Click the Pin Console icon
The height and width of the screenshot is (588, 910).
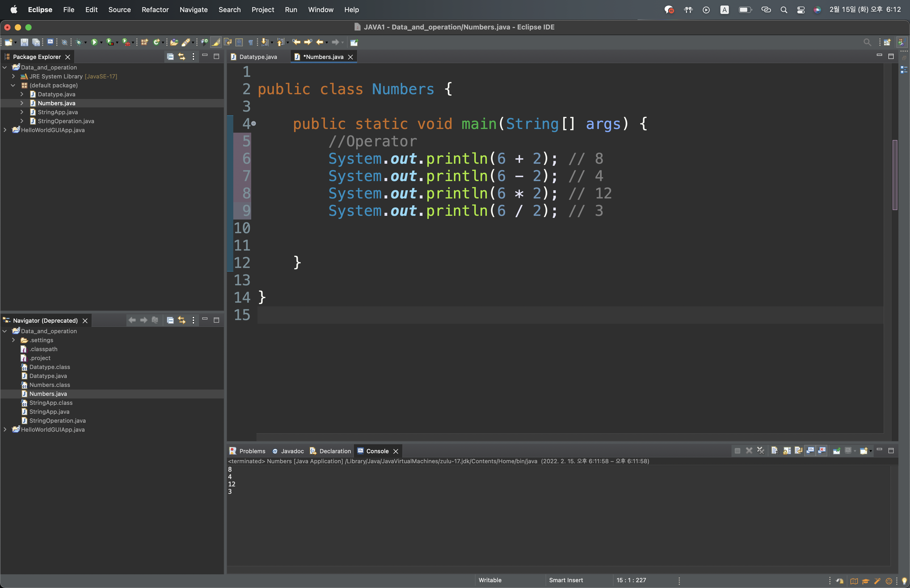pyautogui.click(x=836, y=451)
